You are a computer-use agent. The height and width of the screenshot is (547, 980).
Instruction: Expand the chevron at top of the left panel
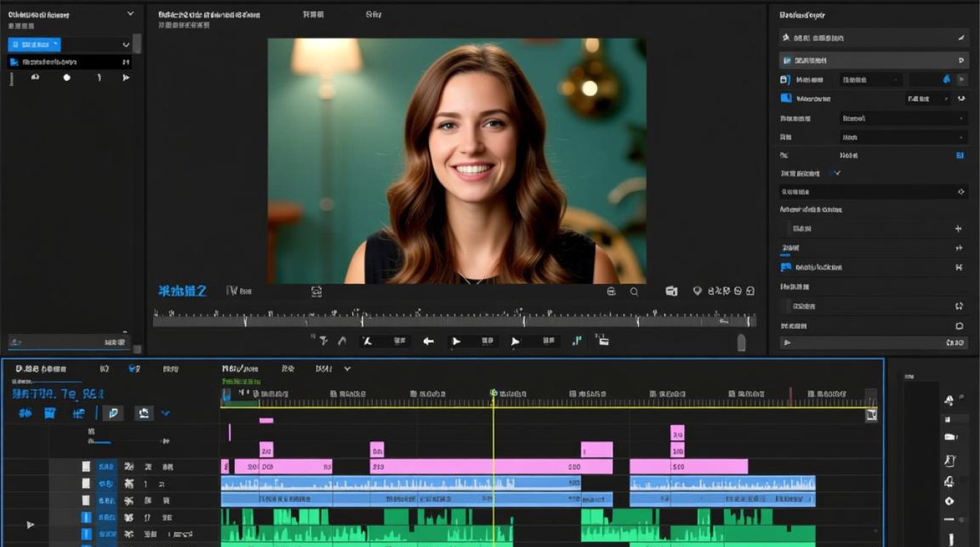click(x=130, y=14)
